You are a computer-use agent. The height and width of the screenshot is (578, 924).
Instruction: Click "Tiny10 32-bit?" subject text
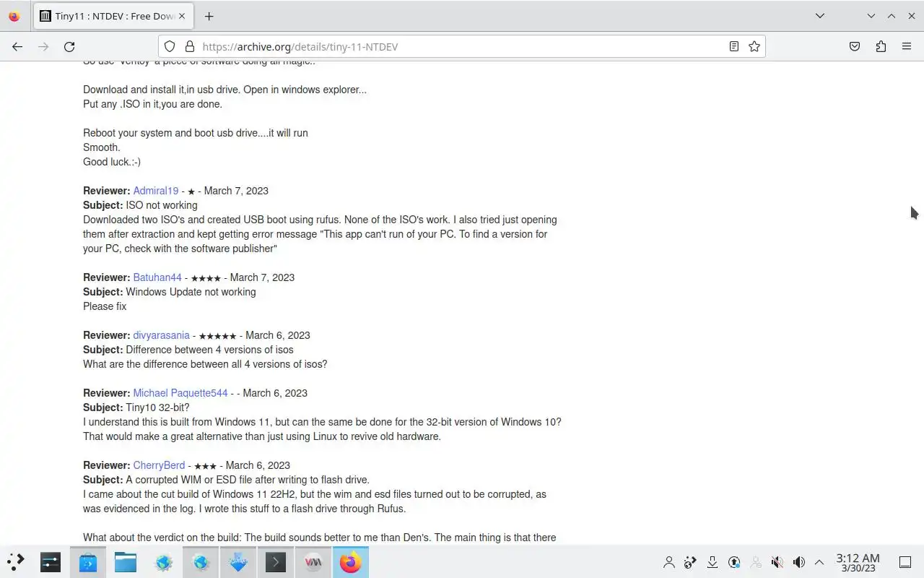157,407
